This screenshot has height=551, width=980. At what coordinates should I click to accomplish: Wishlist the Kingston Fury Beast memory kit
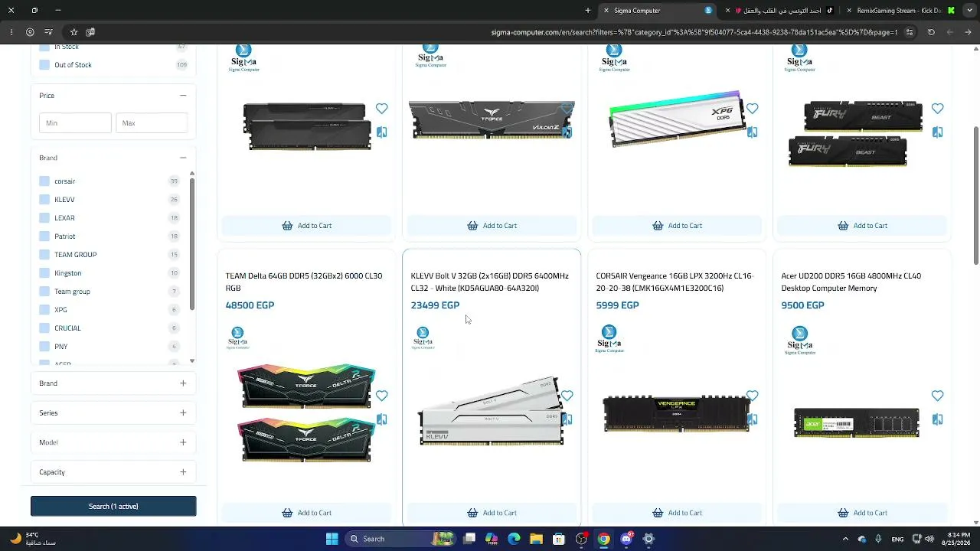pos(937,109)
